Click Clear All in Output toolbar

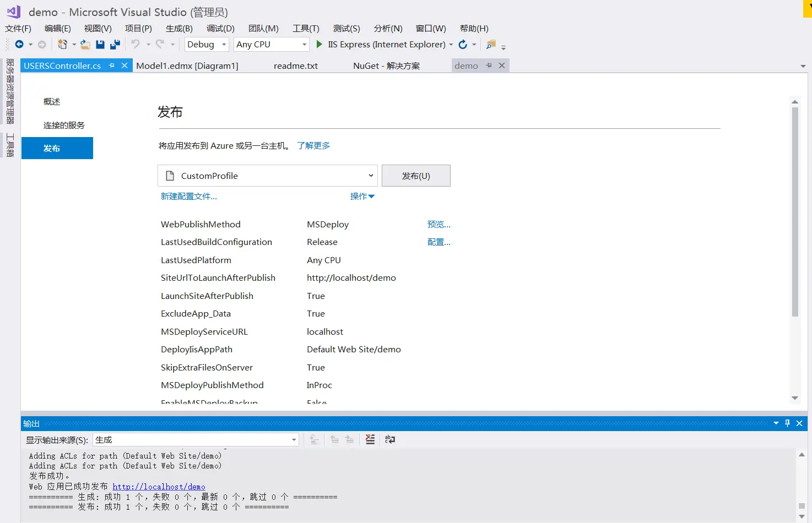370,439
